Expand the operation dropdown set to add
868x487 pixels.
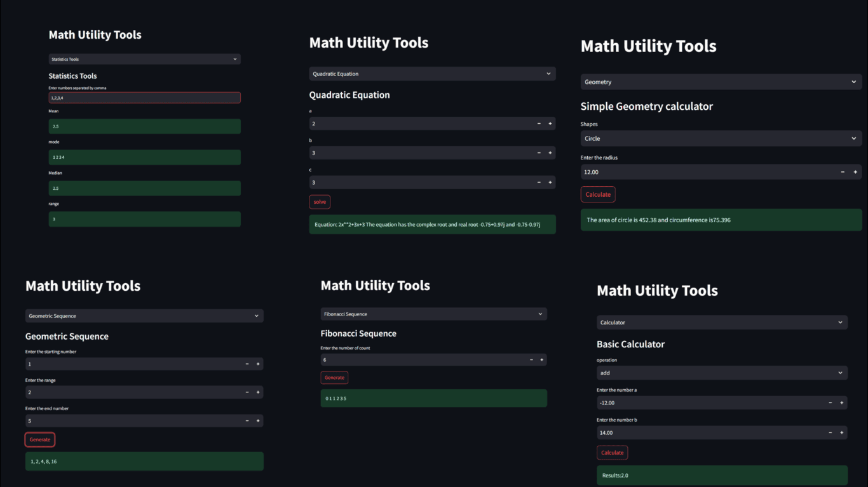coord(721,373)
